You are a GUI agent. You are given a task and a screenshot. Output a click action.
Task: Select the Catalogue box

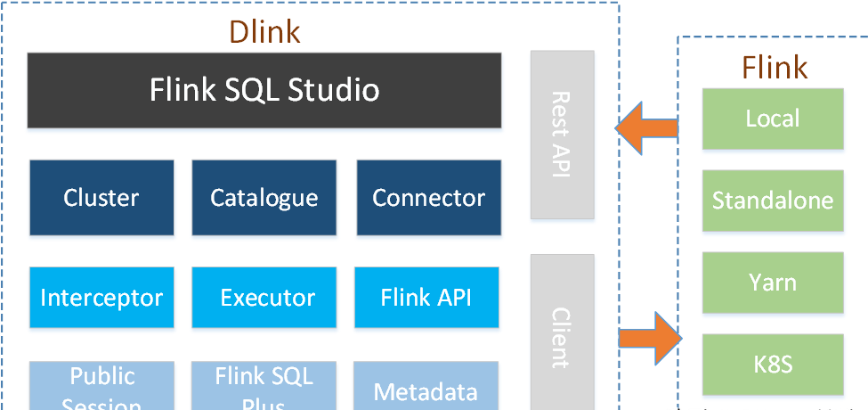tap(264, 198)
